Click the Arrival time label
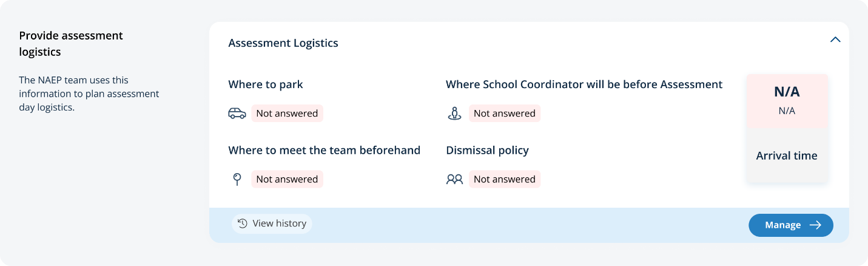Viewport: 868px width, 266px height. [787, 155]
